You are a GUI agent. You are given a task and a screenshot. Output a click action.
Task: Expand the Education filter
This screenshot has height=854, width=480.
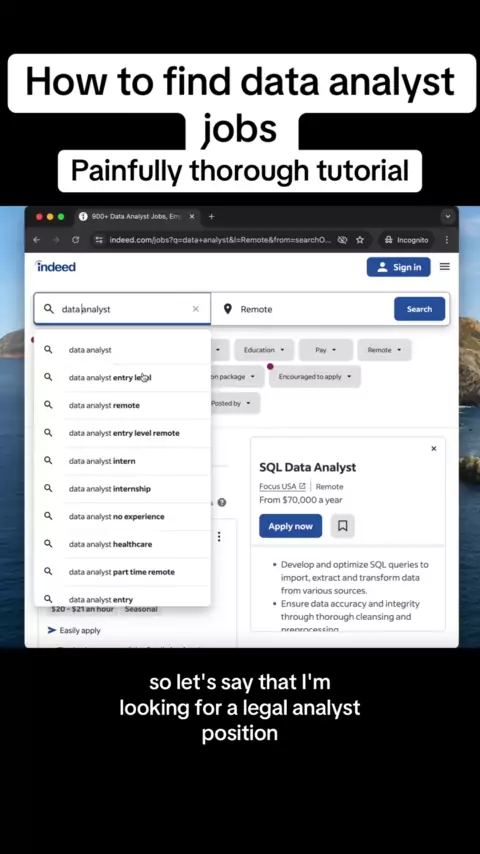[x=264, y=350]
